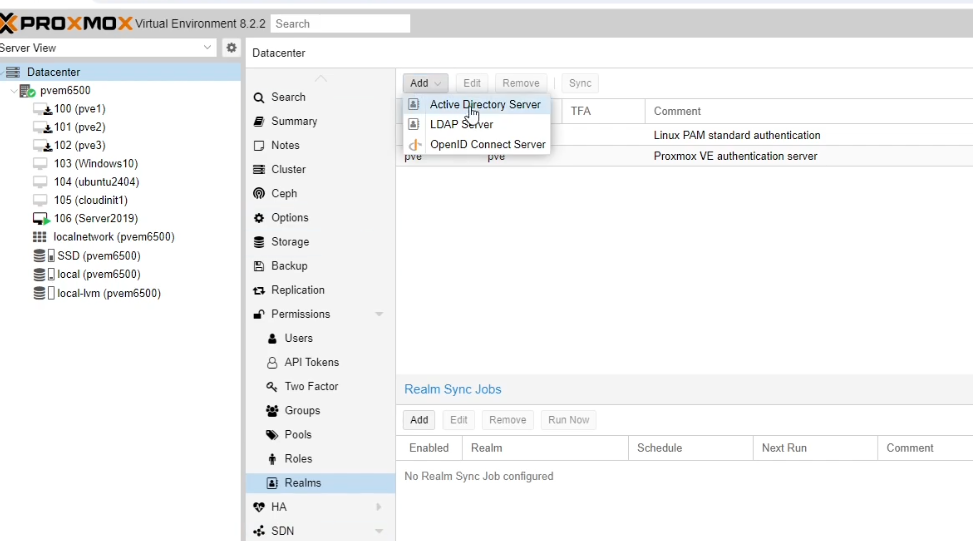Click the Ceph logo icon
This screenshot has height=541, width=973.
(259, 194)
